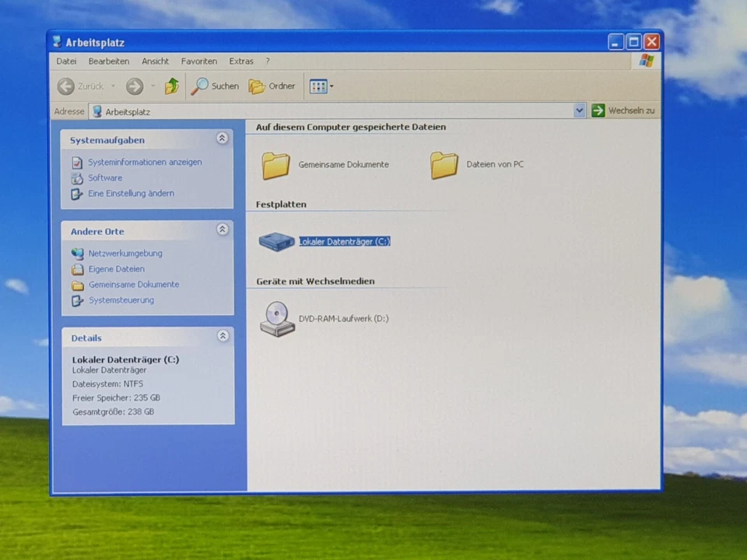
Task: Close the Arbeitsplatz window
Action: tap(652, 42)
